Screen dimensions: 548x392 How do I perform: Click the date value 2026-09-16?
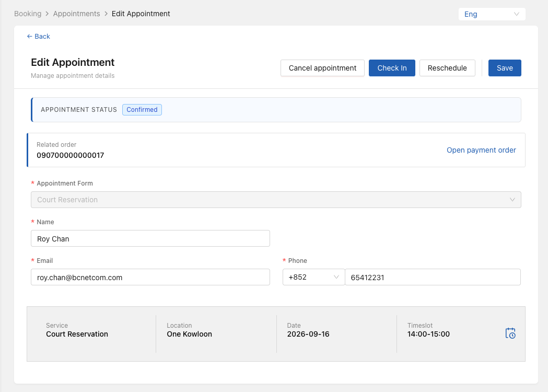point(308,334)
